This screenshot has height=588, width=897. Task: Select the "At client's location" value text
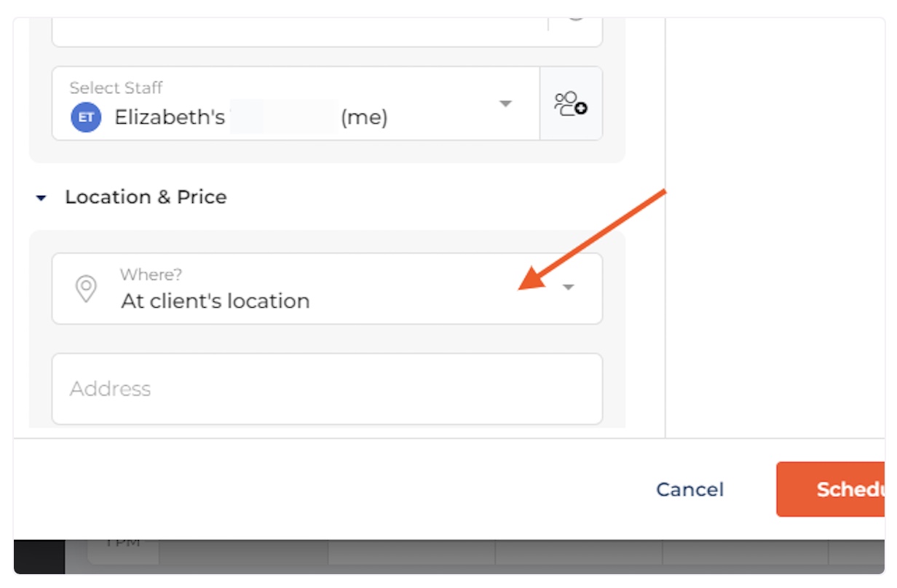coord(216,301)
